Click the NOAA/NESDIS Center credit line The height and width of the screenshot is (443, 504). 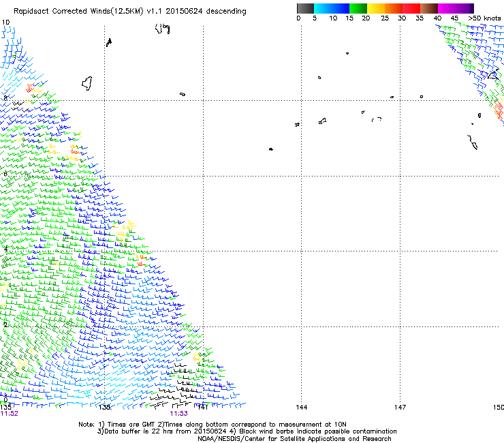pyautogui.click(x=294, y=439)
